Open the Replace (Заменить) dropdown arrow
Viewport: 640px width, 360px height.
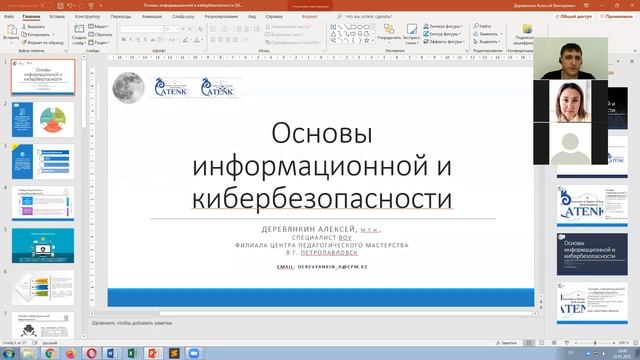pyautogui.click(x=501, y=34)
